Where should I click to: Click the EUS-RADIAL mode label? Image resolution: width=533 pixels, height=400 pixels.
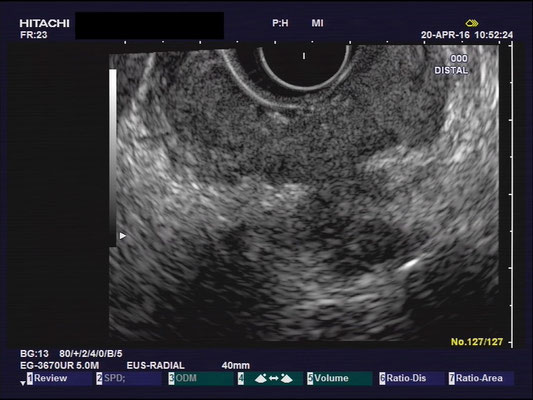pos(156,366)
